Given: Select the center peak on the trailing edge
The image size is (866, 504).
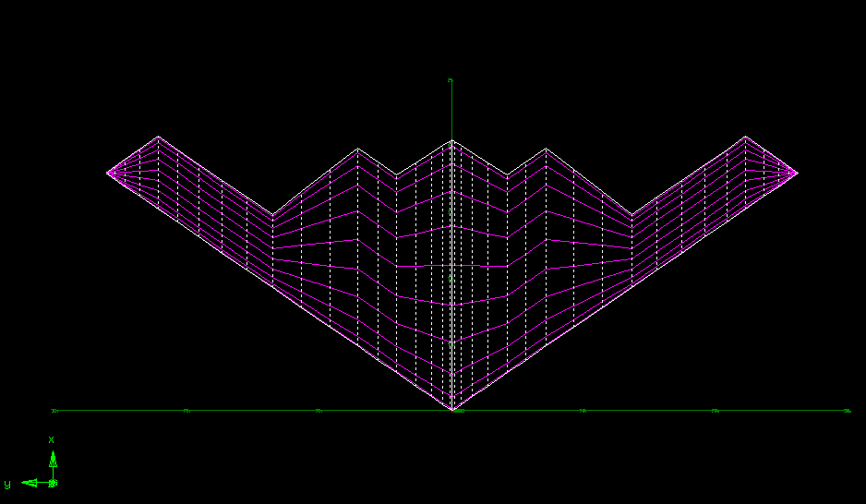Looking at the screenshot, I should tap(451, 141).
